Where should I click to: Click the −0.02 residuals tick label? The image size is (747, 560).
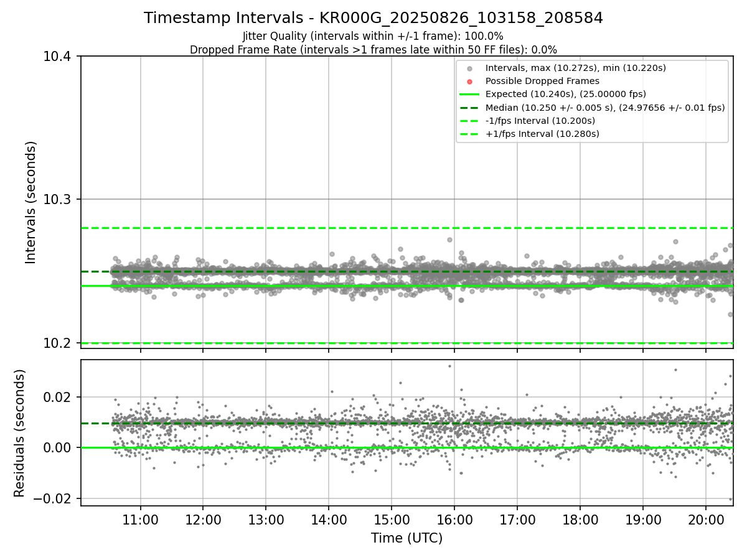53,499
